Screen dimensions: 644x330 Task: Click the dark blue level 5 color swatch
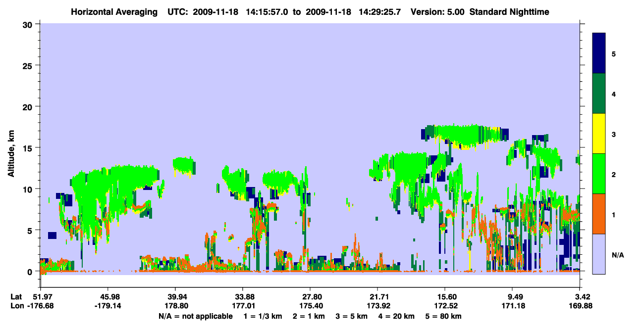599,53
